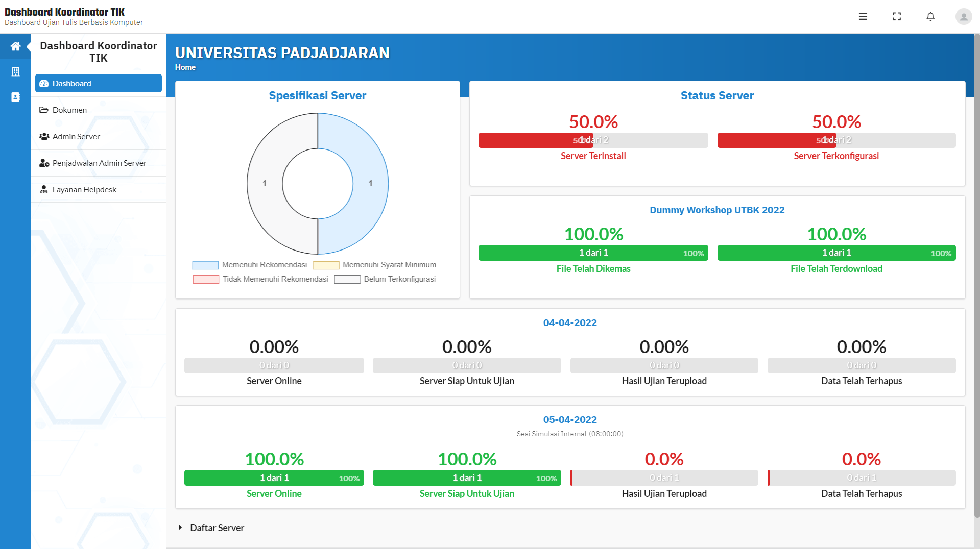Enter fullscreen with the expand icon

(897, 16)
